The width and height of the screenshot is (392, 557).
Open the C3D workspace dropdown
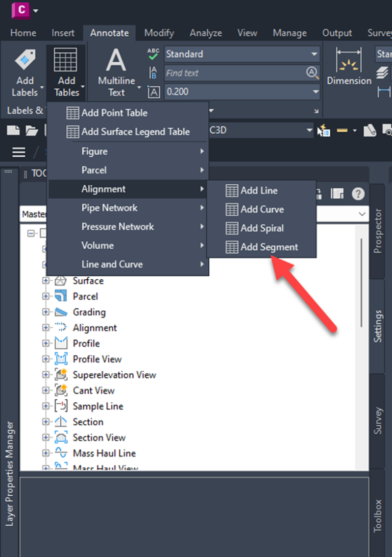coord(309,130)
